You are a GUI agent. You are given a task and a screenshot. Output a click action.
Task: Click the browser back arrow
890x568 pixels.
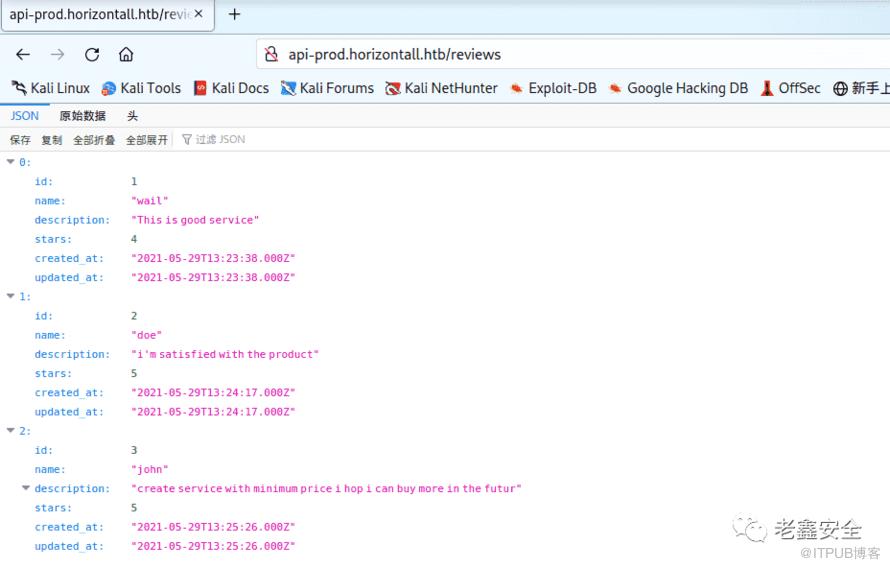23,54
